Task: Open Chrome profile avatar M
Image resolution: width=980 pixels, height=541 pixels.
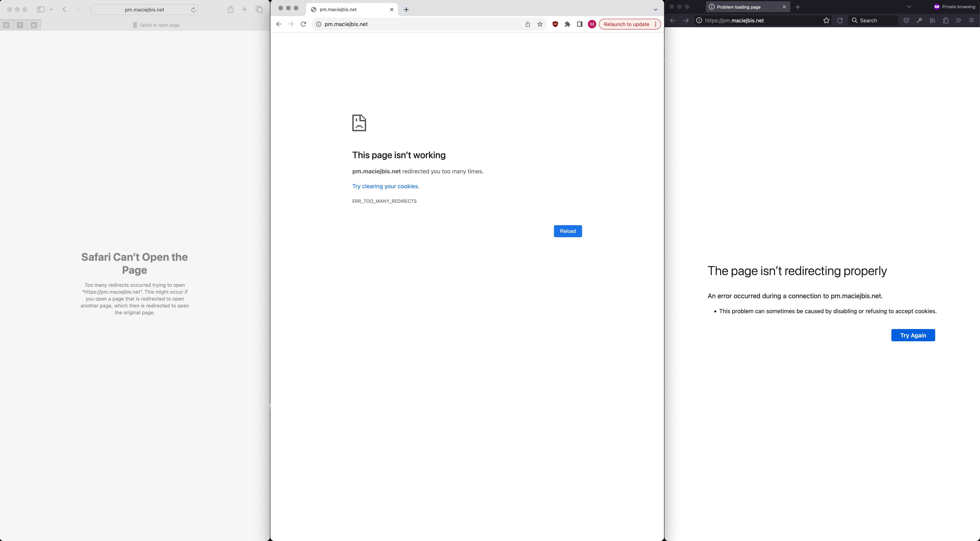Action: coord(591,24)
